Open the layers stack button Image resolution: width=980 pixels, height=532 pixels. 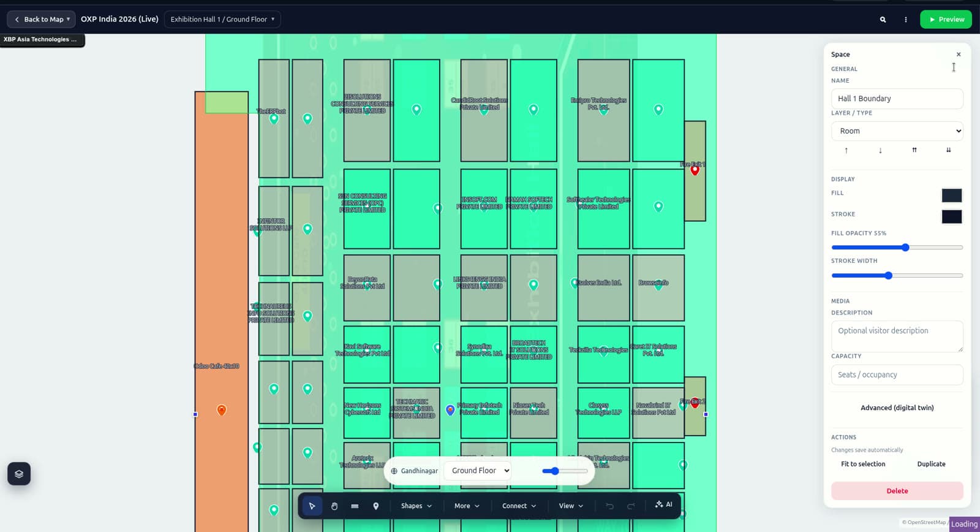tap(19, 474)
